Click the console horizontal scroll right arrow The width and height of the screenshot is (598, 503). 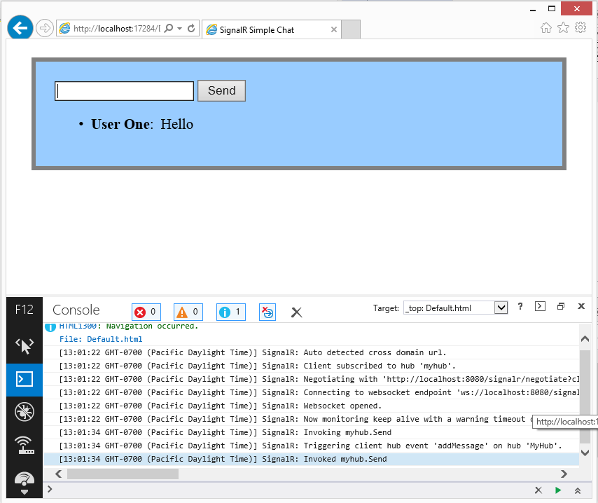coord(564,474)
